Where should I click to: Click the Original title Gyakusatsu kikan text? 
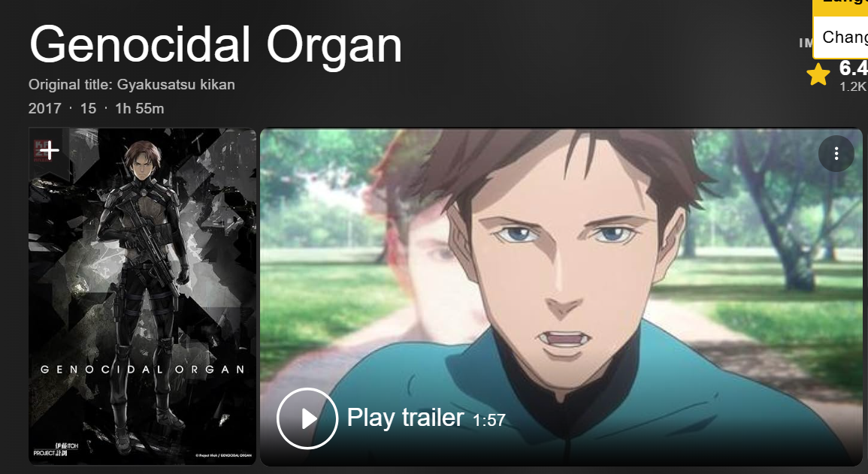(132, 85)
